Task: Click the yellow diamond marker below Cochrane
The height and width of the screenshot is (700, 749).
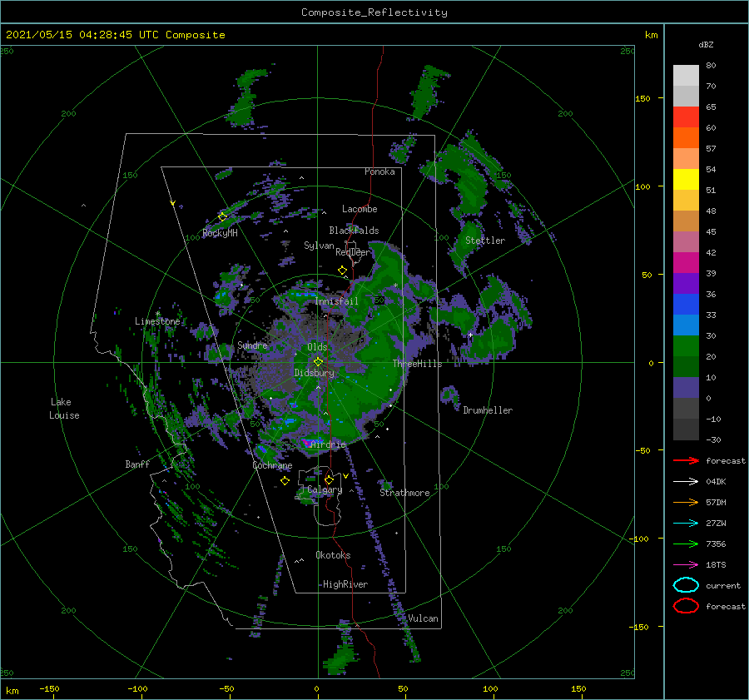Action: [285, 481]
